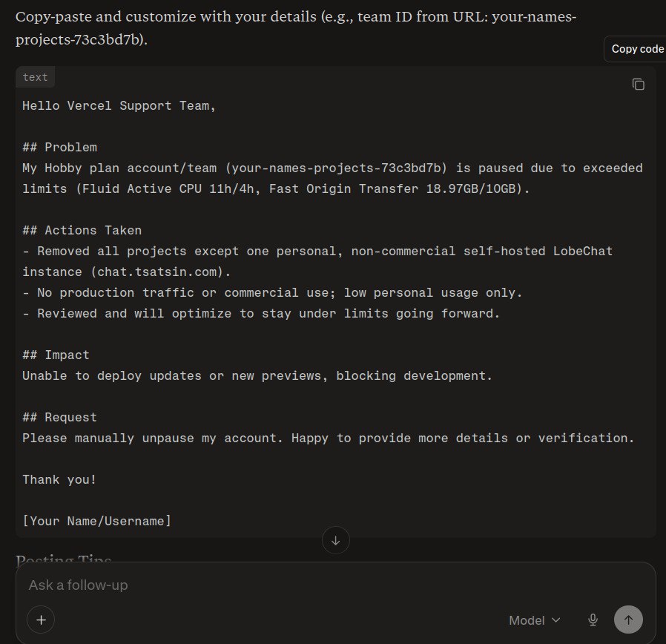Click the "## Request" heading in code
The height and width of the screenshot is (644, 666).
[x=59, y=417]
